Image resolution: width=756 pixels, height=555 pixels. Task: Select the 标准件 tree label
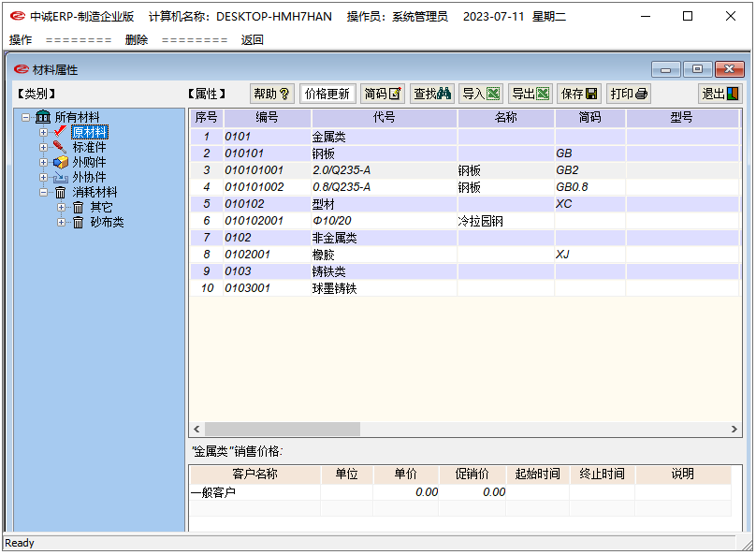click(89, 147)
